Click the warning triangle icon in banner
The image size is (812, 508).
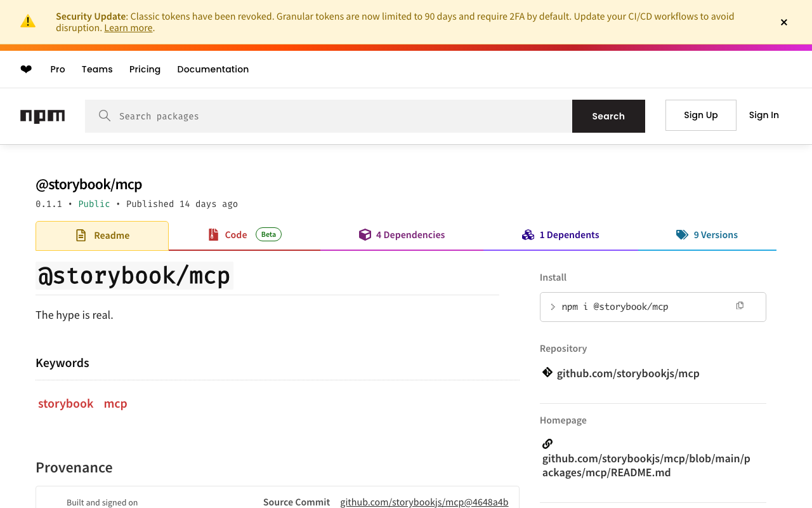point(28,22)
